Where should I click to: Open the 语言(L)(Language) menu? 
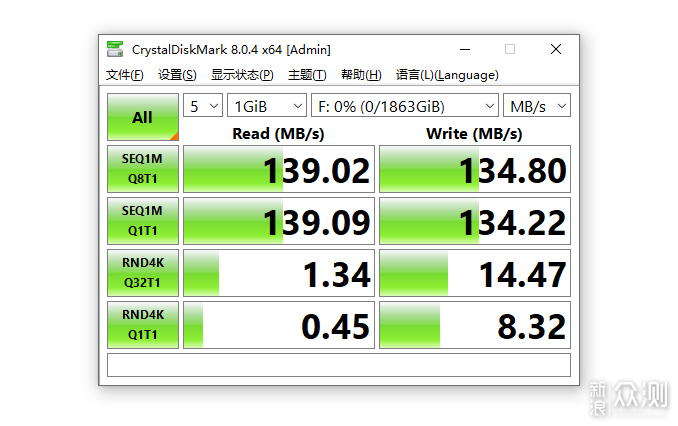pyautogui.click(x=447, y=75)
